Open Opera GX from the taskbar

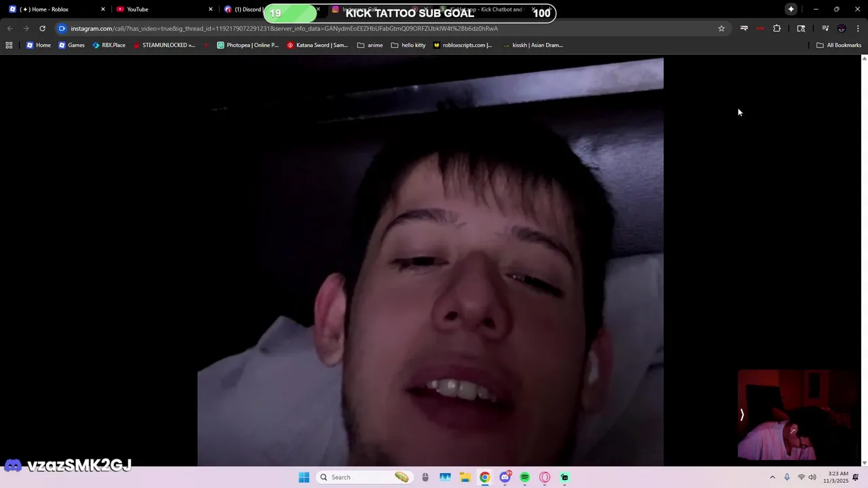coord(545,477)
